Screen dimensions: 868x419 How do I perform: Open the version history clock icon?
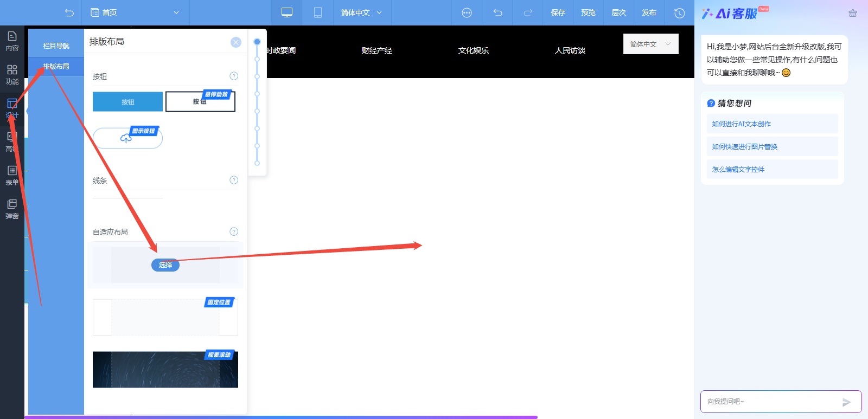679,12
